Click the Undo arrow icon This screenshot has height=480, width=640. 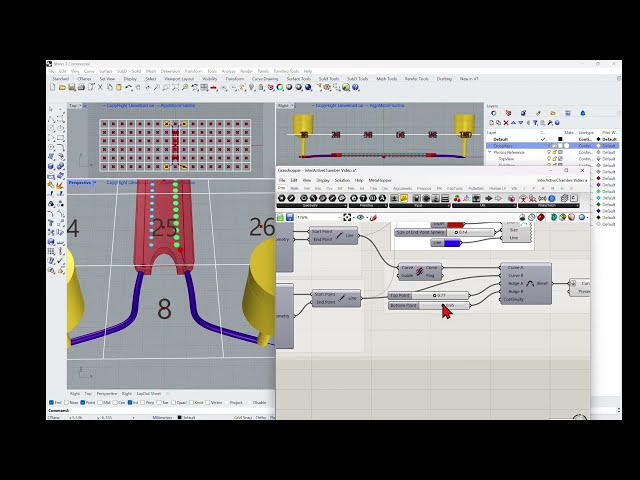pos(129,87)
